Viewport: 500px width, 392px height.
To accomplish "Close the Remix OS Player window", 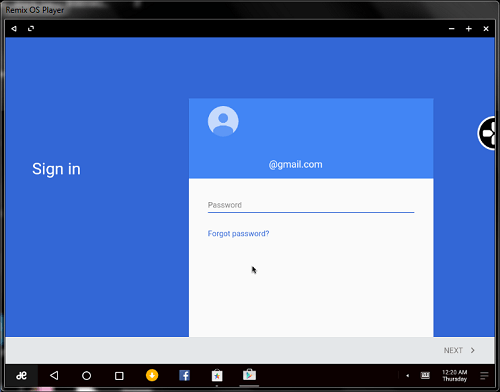I will coord(486,29).
